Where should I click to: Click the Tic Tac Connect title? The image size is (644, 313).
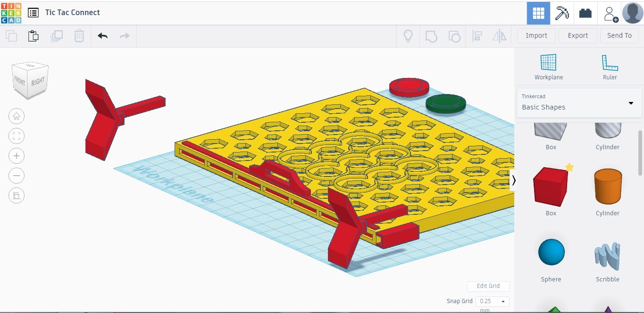click(x=73, y=13)
